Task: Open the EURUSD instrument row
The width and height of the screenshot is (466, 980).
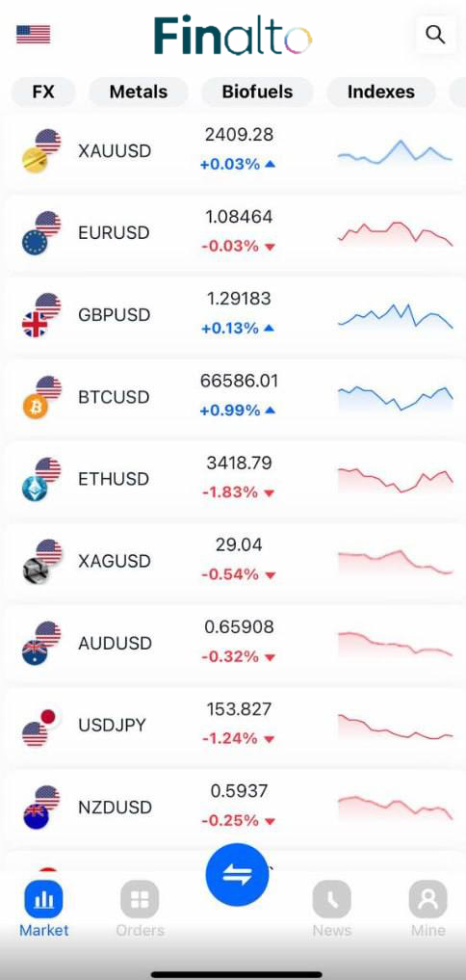Action: click(233, 233)
